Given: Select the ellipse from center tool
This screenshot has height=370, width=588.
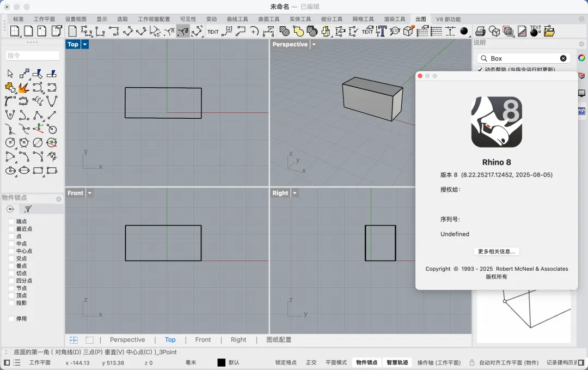Looking at the screenshot, I should (x=10, y=171).
